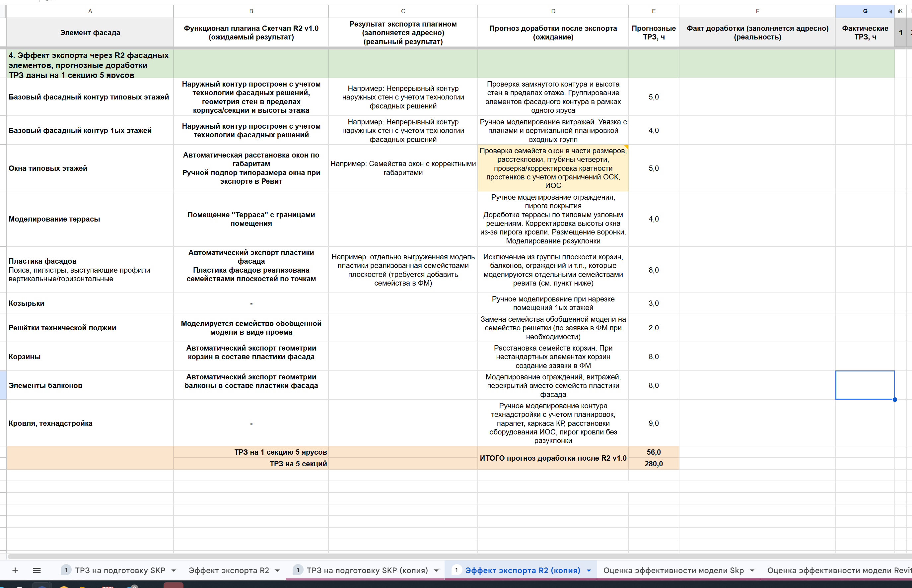This screenshot has height=588, width=912.
Task: Switch to the Эффект экспорта R2 sheet tab
Action: (229, 570)
